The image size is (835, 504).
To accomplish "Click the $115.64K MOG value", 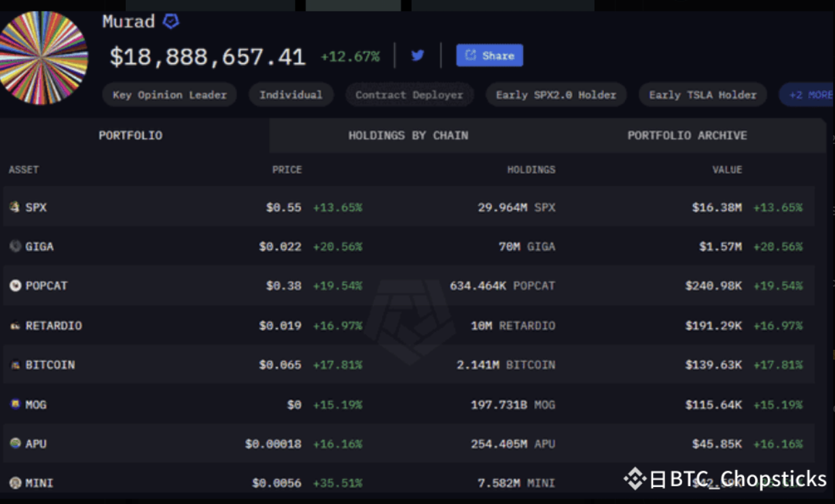I will [x=713, y=404].
